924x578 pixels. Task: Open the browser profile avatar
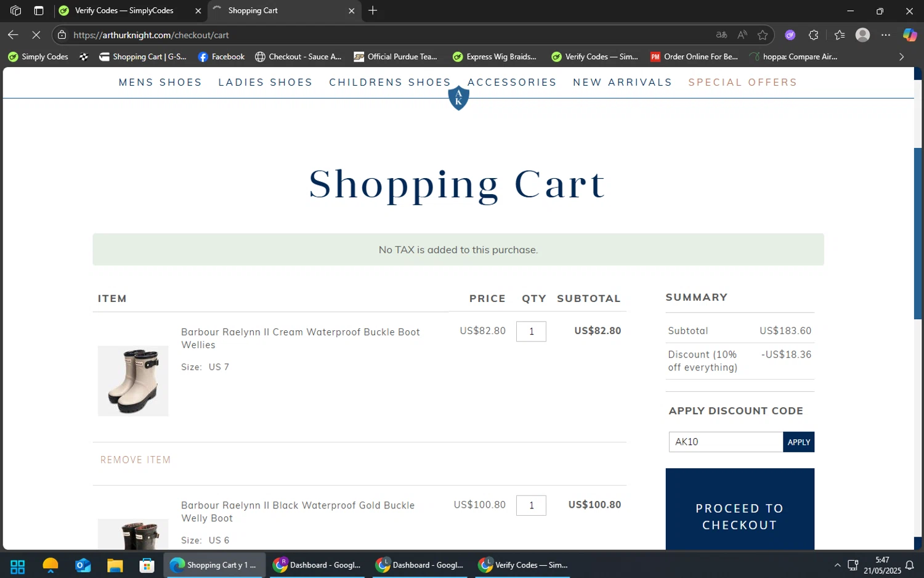863,35
